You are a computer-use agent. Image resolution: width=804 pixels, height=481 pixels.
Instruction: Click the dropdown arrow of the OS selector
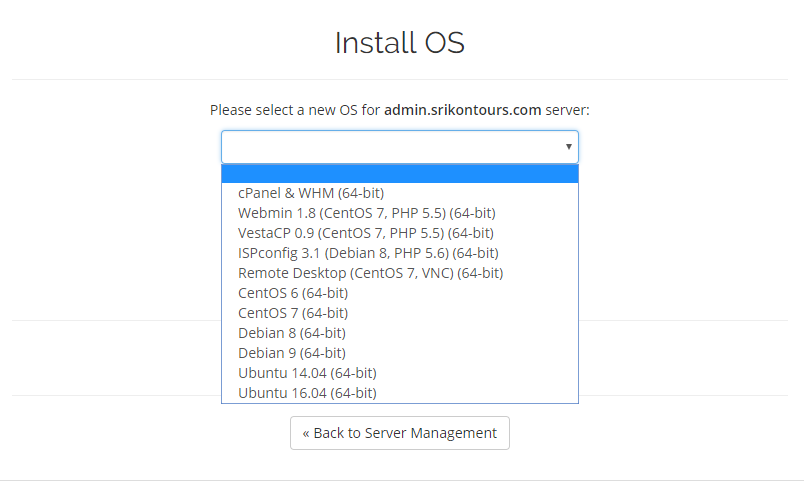click(x=568, y=147)
